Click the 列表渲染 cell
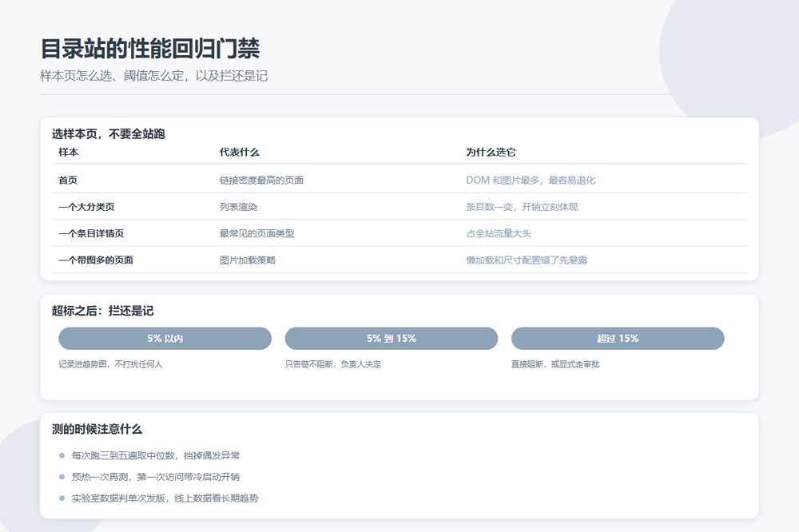799x532 pixels. pos(238,207)
